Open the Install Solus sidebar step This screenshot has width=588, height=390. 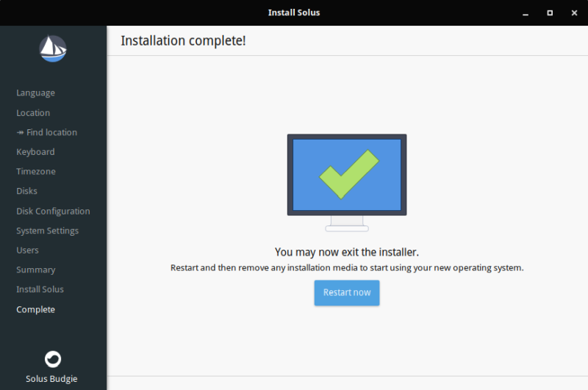[40, 289]
